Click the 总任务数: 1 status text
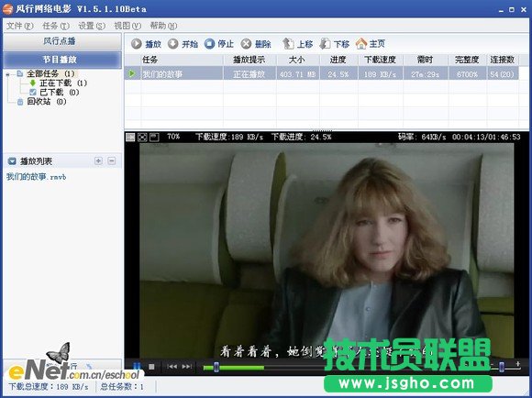Viewport: 532px width, 398px height. tap(122, 386)
